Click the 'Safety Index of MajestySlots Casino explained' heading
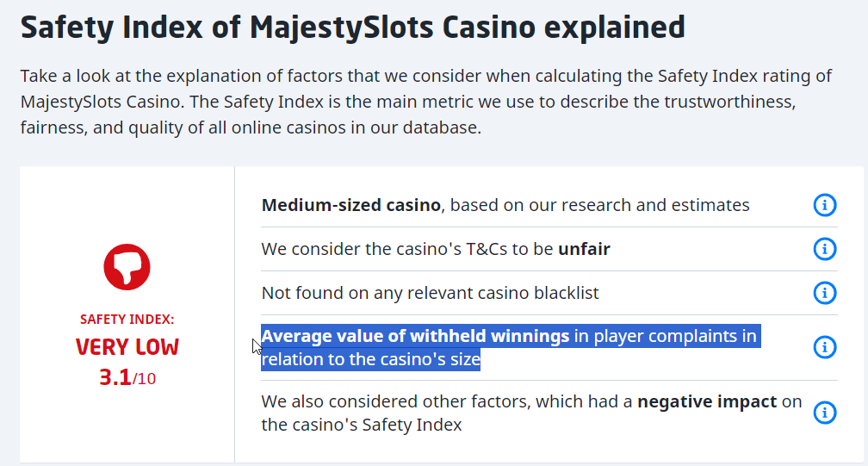The height and width of the screenshot is (466, 868). click(x=352, y=28)
